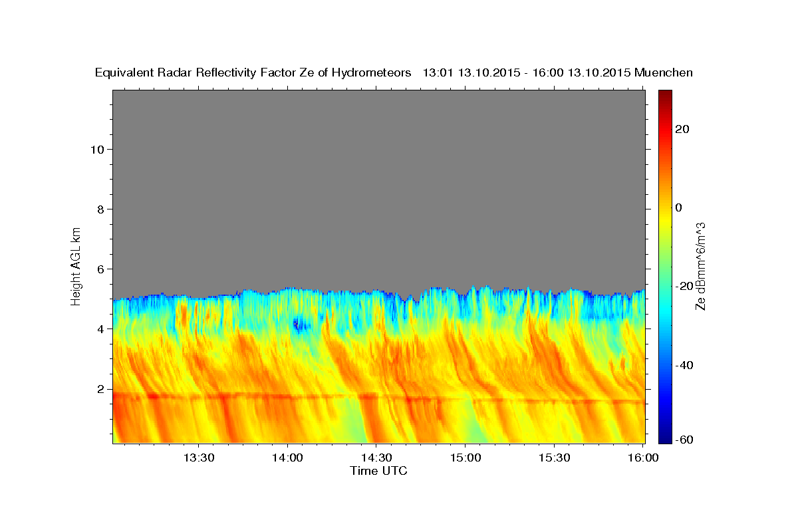
Task: Click the 'Ze dBmm^6/m^3' colorbar title
Action: (700, 266)
